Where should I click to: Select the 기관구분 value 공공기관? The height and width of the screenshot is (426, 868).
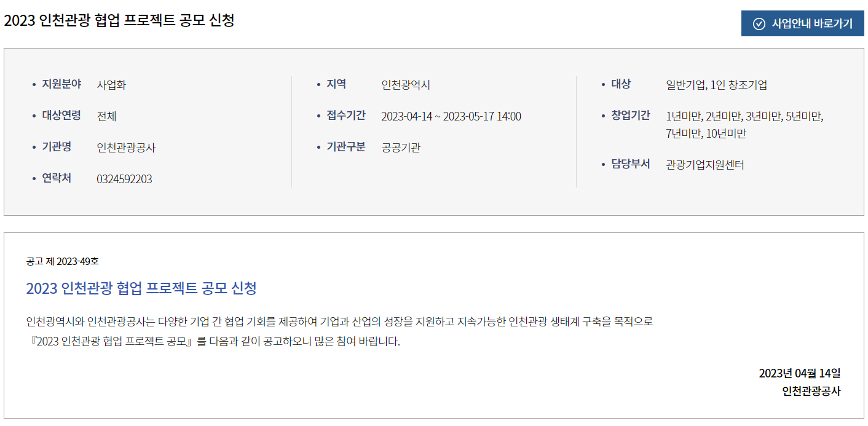click(x=401, y=148)
